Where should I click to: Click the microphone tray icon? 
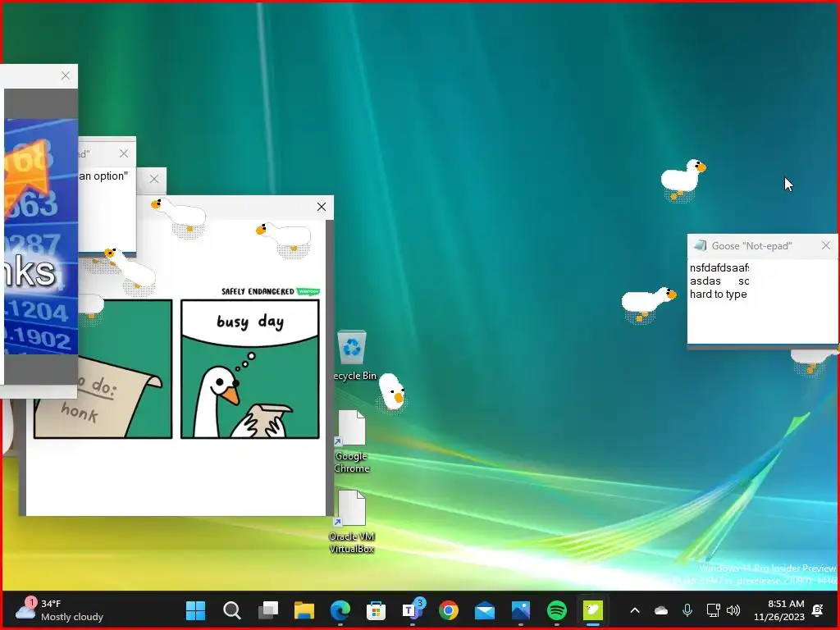pyautogui.click(x=687, y=610)
